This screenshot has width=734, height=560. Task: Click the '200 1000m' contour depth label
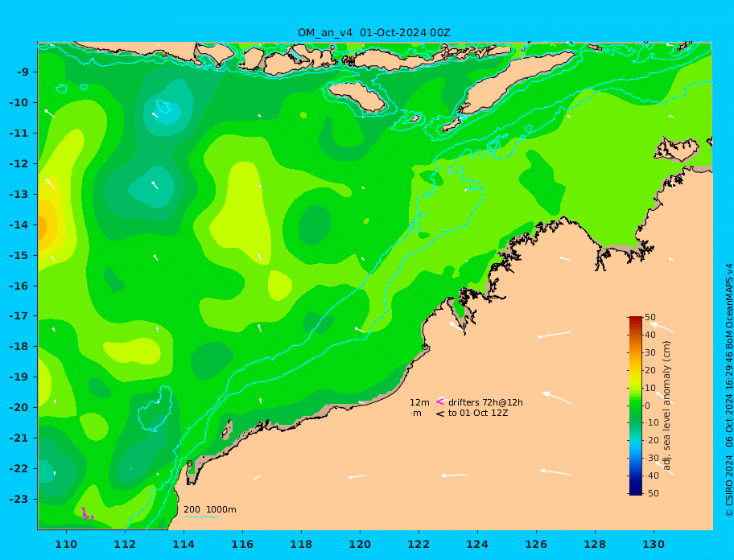[210, 509]
